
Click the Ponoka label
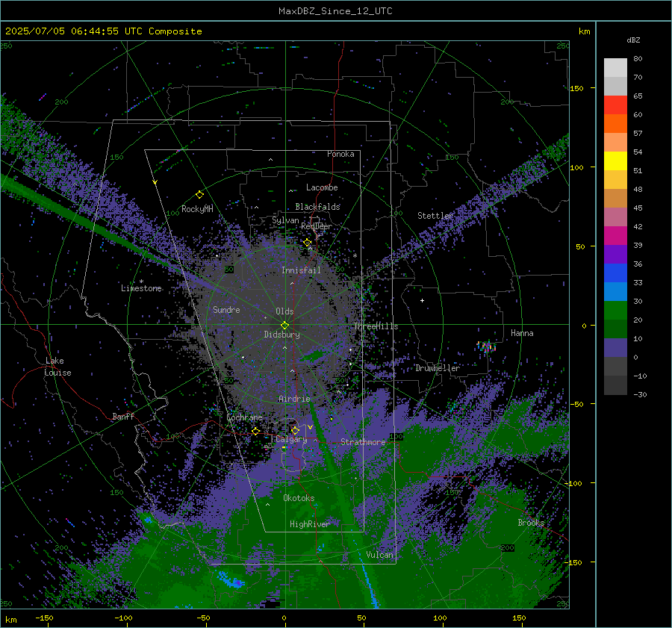(x=340, y=154)
